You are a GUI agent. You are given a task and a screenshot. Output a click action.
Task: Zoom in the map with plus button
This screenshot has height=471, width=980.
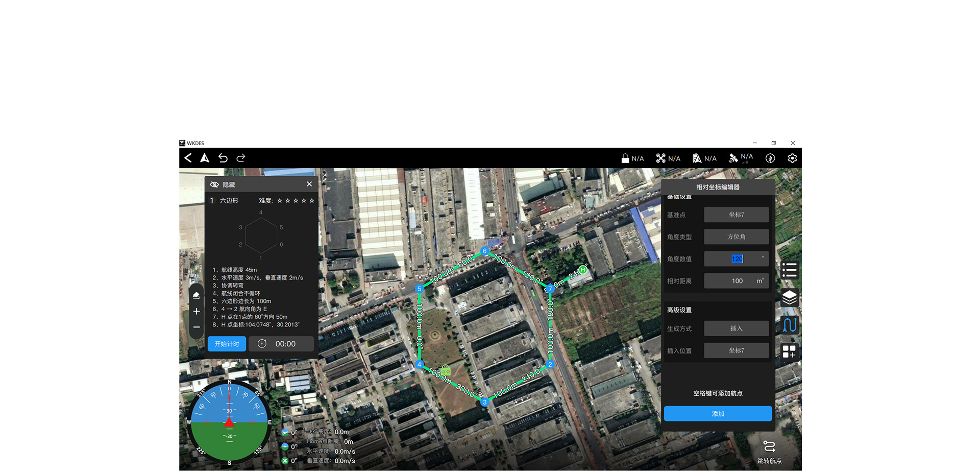(197, 311)
